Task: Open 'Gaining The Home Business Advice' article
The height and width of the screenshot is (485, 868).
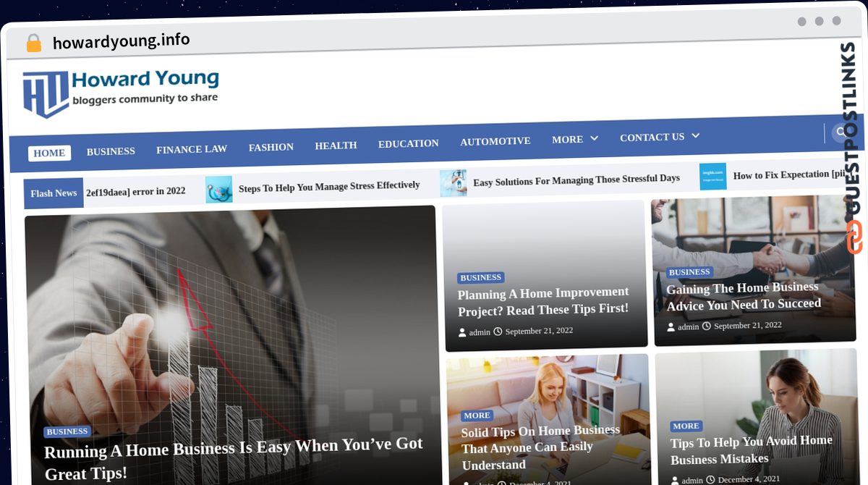Action: (743, 296)
